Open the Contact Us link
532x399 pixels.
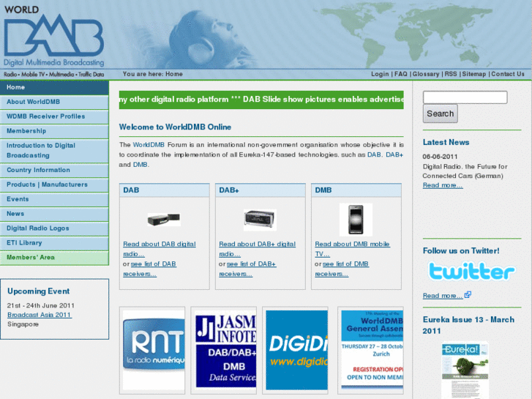508,74
